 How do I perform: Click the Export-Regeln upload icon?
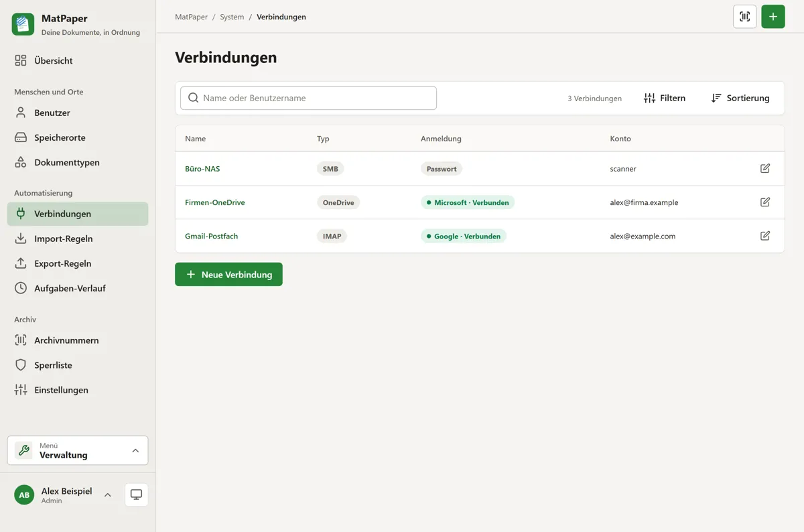click(x=21, y=263)
